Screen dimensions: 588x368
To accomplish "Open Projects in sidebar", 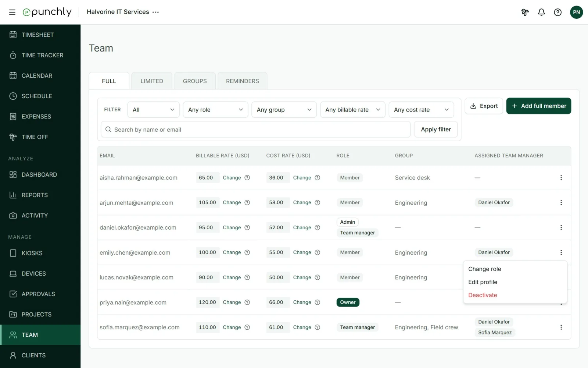I will [x=40, y=314].
